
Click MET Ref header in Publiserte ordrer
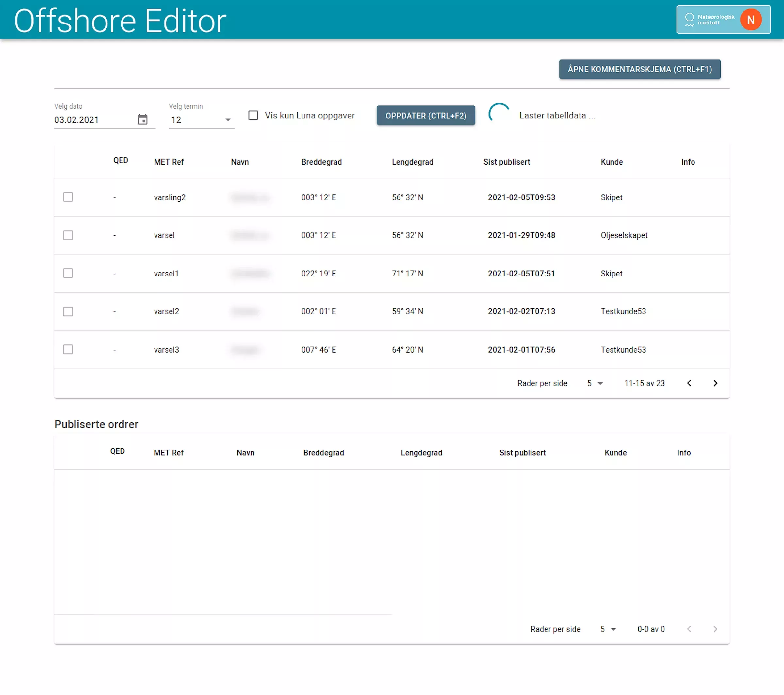point(168,453)
